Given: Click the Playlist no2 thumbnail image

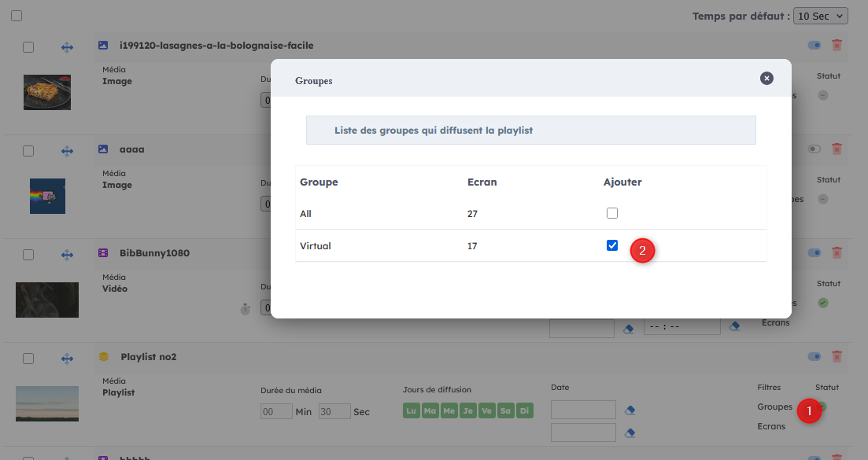Looking at the screenshot, I should (47, 403).
